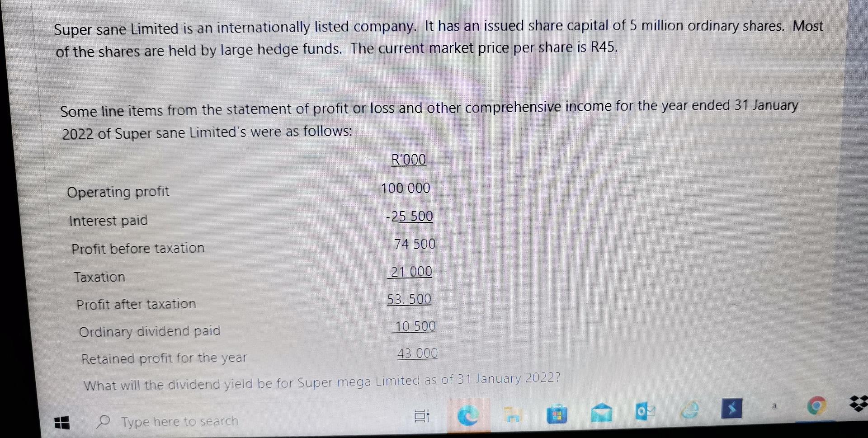Select the underlined R'000 column heading
Image resolution: width=868 pixels, height=438 pixels.
pyautogui.click(x=408, y=160)
